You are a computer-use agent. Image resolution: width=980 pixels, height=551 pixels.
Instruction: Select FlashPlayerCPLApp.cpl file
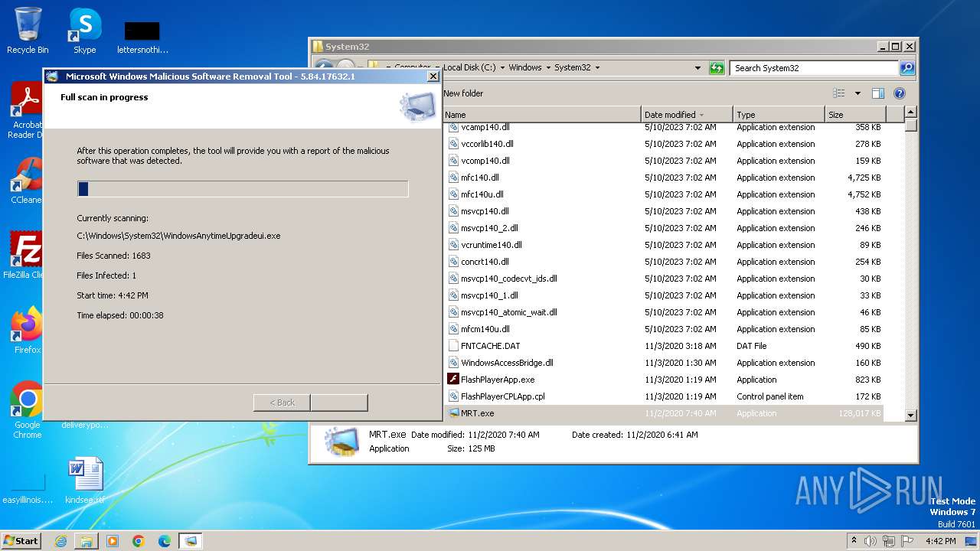click(x=665, y=396)
